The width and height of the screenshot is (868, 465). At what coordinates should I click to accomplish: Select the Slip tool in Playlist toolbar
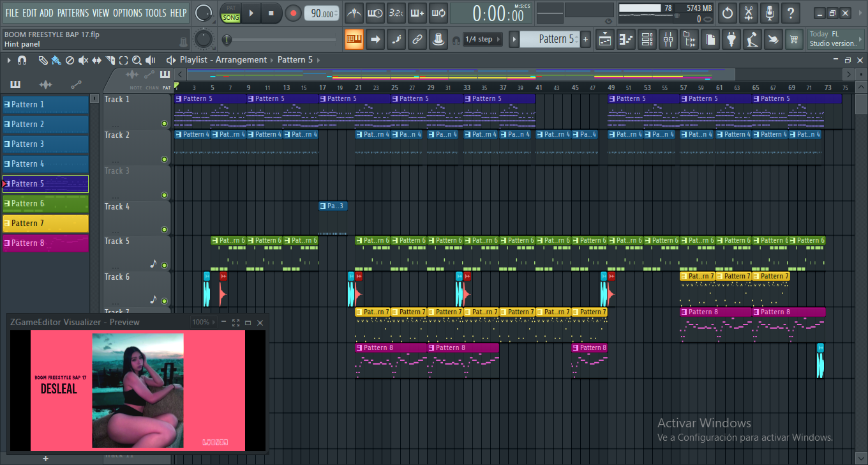pyautogui.click(x=96, y=60)
